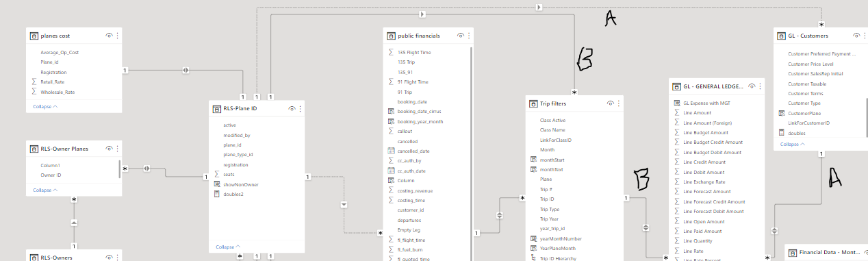Click calendar icon beside cc_auth_date field

391,171
